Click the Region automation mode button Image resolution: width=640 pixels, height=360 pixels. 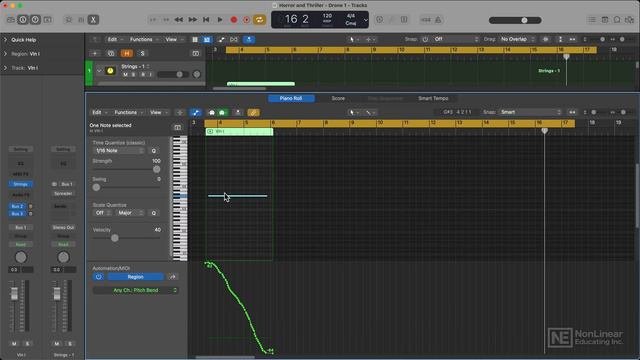(136, 277)
